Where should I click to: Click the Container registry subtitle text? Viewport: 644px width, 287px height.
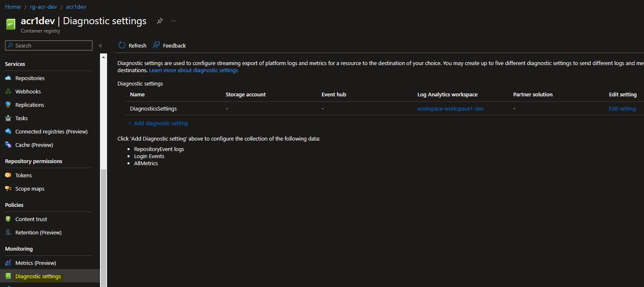pos(40,31)
